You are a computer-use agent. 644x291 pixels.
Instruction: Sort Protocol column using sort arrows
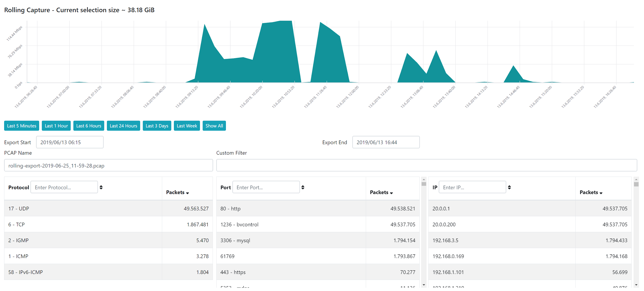click(101, 187)
